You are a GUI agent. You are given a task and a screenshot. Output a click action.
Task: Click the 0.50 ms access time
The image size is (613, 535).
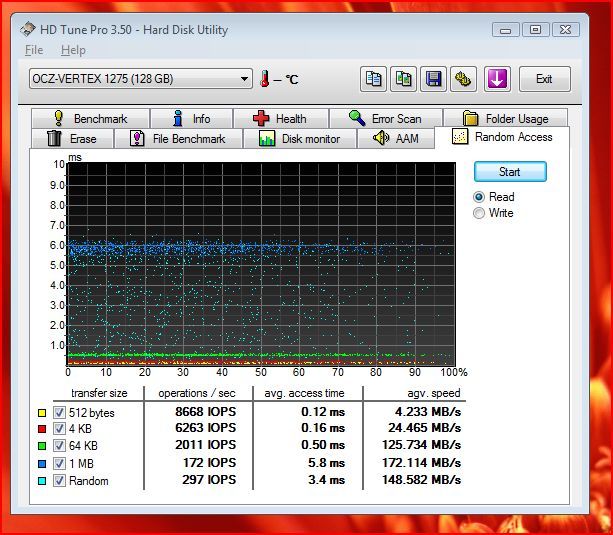click(x=323, y=445)
